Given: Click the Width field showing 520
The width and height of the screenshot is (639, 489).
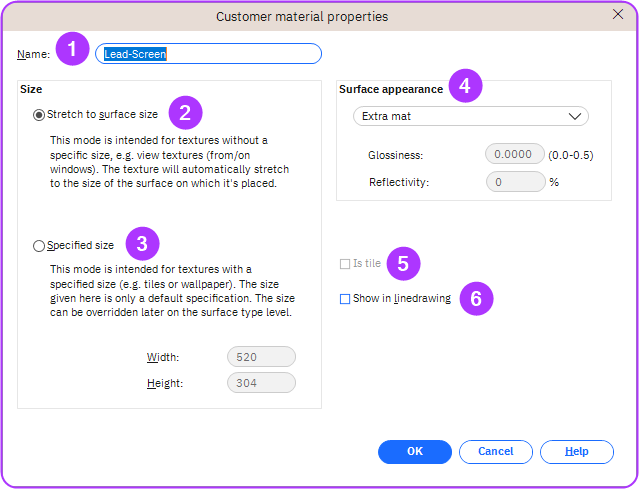Looking at the screenshot, I should (261, 357).
